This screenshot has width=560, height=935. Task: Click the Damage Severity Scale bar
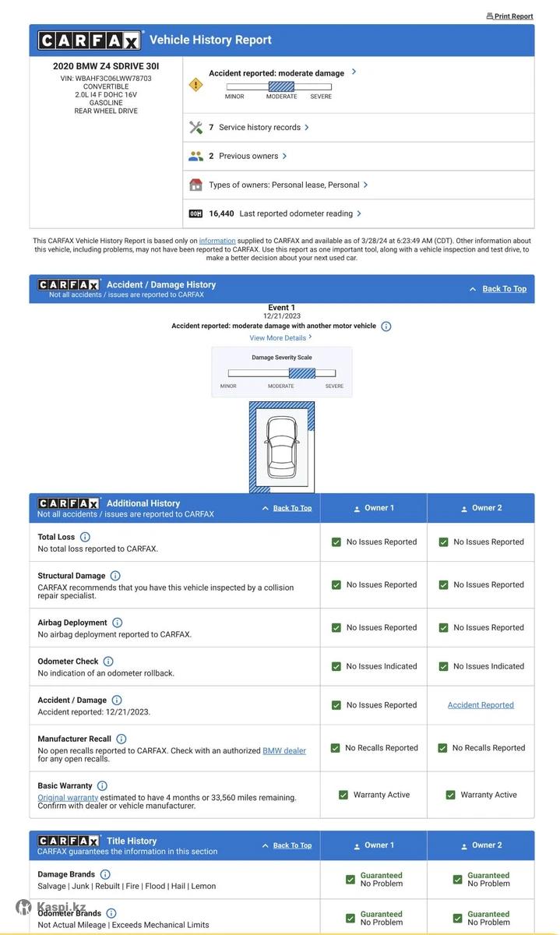(x=281, y=373)
